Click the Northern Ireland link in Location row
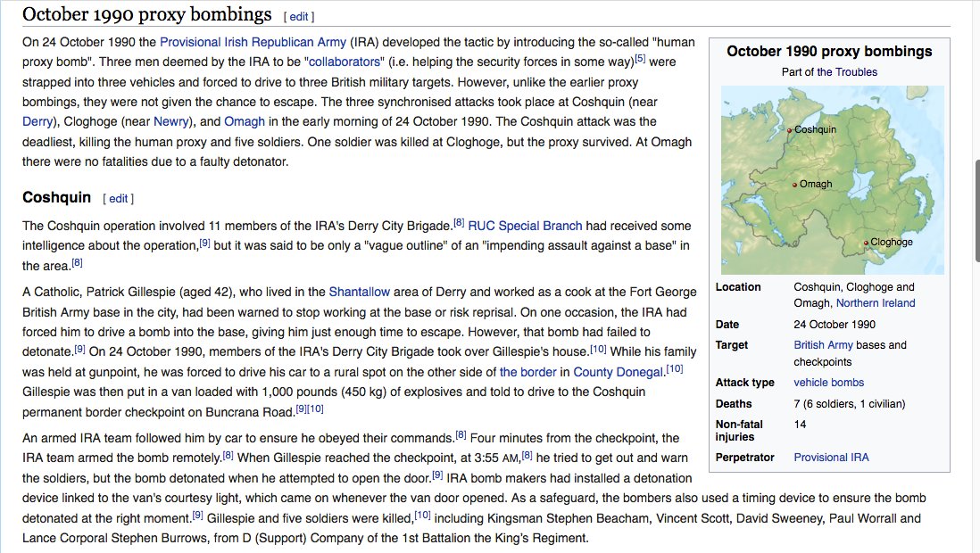The width and height of the screenshot is (980, 553). 876,303
